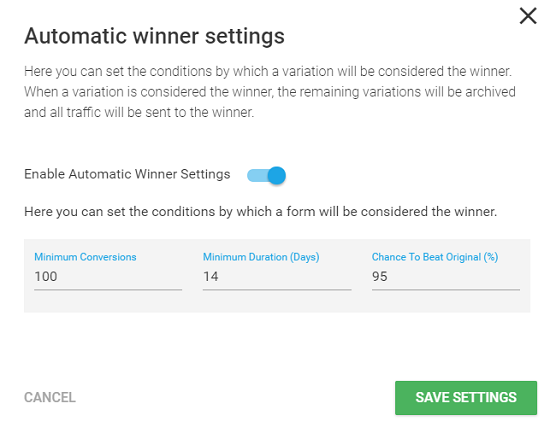Cancel the settings changes
The height and width of the screenshot is (421, 550).
pyautogui.click(x=50, y=397)
